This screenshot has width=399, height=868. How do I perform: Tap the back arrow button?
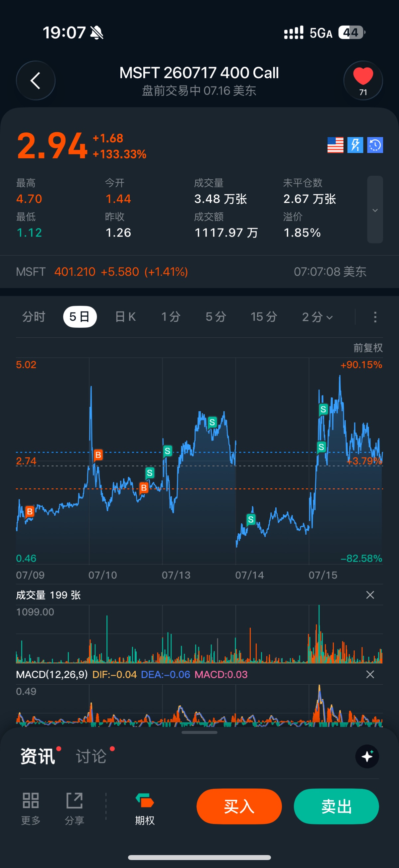pos(36,81)
